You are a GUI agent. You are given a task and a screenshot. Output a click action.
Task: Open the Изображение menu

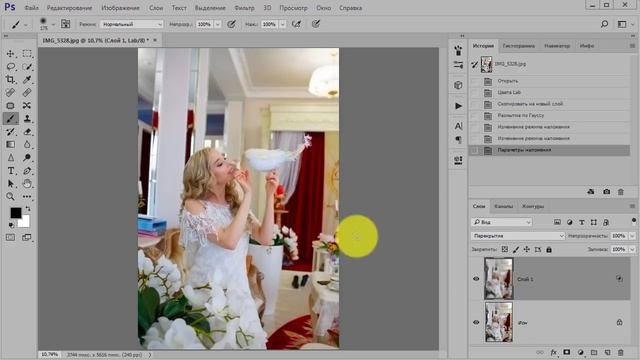pyautogui.click(x=120, y=8)
